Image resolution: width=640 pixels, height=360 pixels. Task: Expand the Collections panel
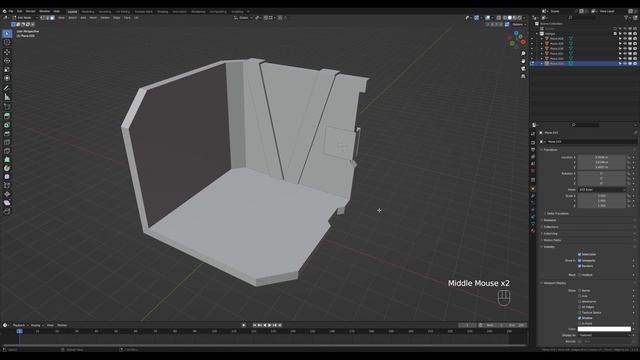tap(551, 227)
